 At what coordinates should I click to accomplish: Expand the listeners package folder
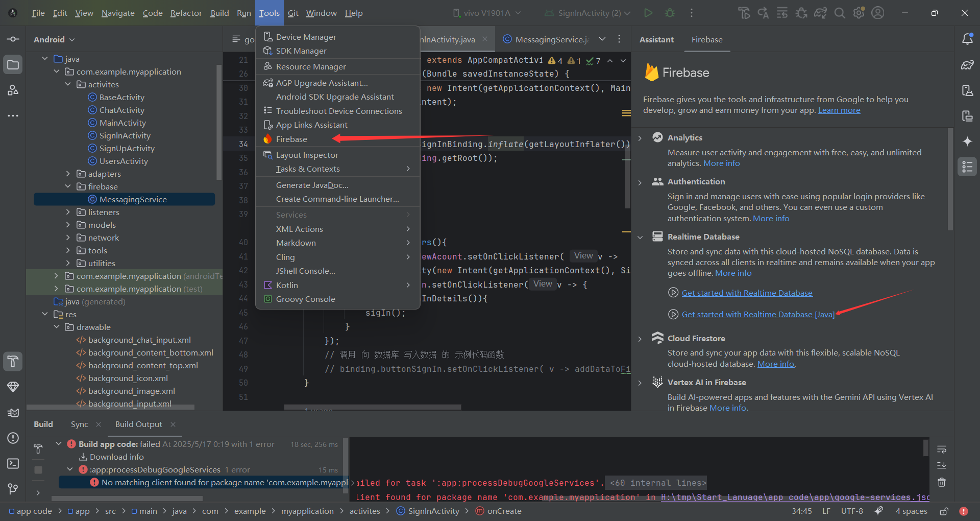68,212
